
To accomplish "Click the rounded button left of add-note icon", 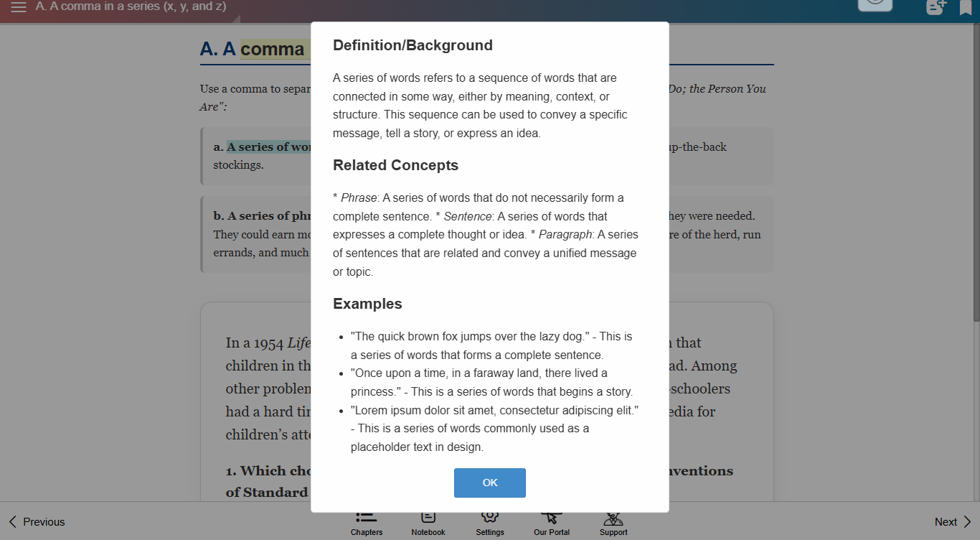I will (875, 4).
